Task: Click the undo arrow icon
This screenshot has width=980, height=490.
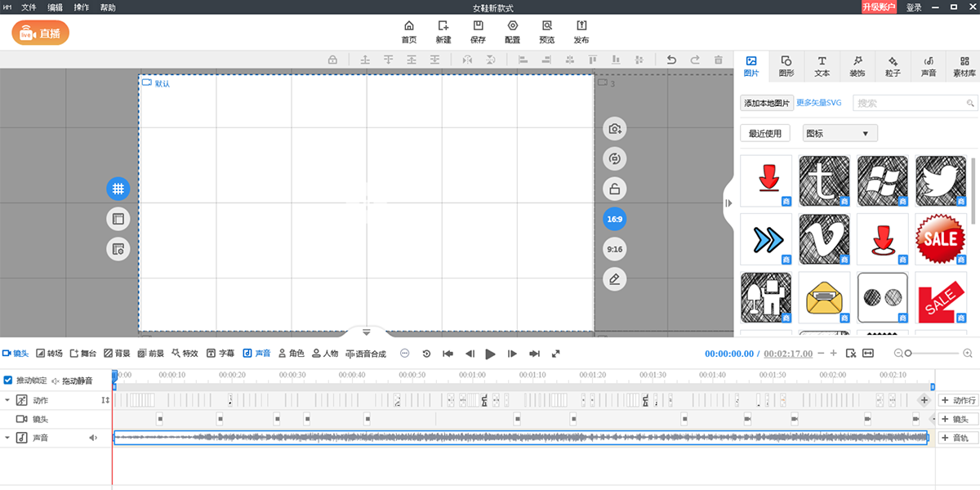Action: tap(671, 60)
